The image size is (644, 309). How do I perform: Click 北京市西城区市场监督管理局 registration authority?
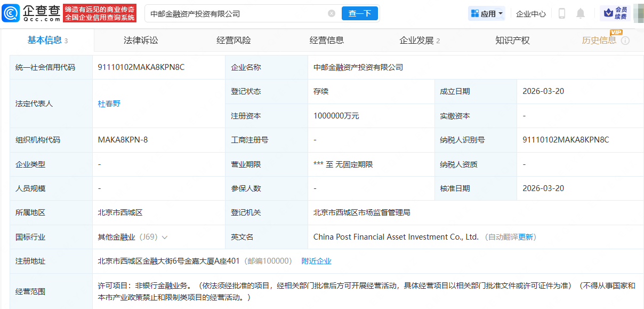(x=362, y=212)
